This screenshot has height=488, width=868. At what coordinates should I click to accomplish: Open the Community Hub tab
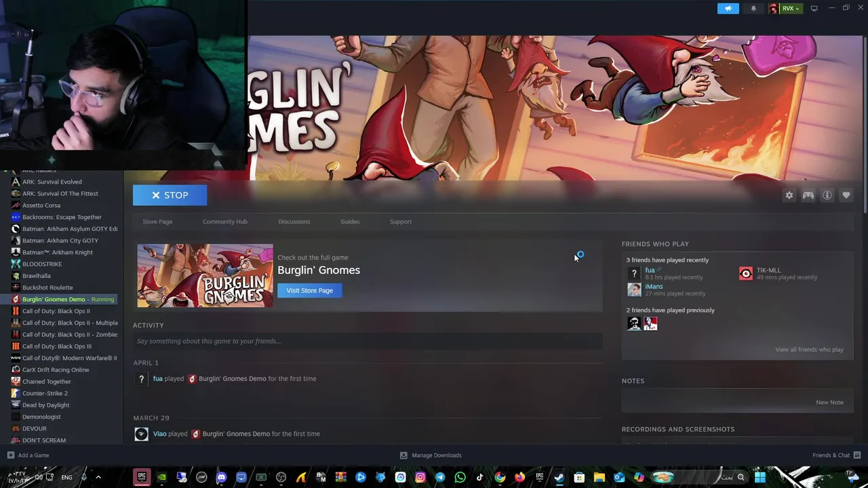click(x=225, y=222)
